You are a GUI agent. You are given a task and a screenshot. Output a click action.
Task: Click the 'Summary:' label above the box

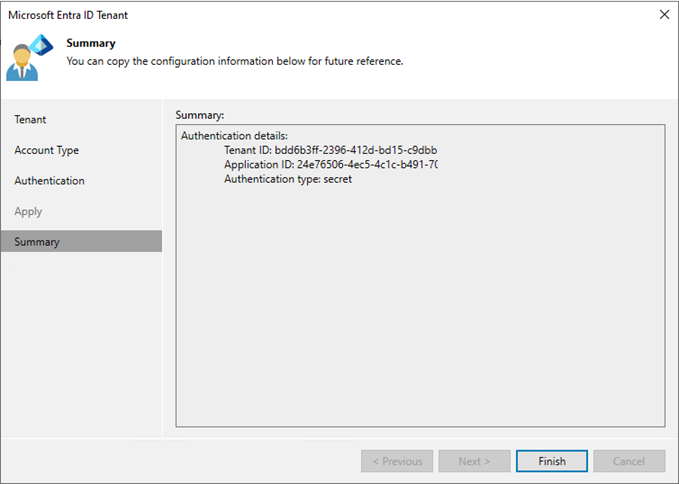point(200,115)
